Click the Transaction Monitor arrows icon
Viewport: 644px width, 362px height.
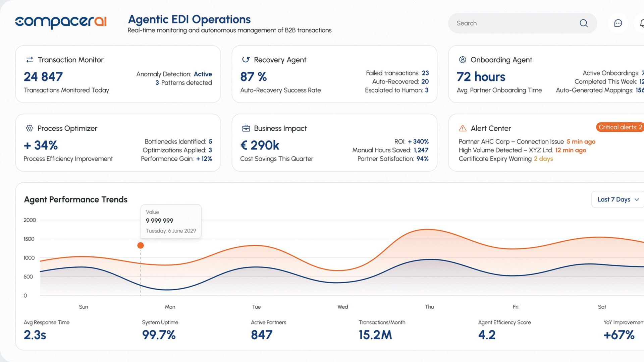pyautogui.click(x=30, y=60)
